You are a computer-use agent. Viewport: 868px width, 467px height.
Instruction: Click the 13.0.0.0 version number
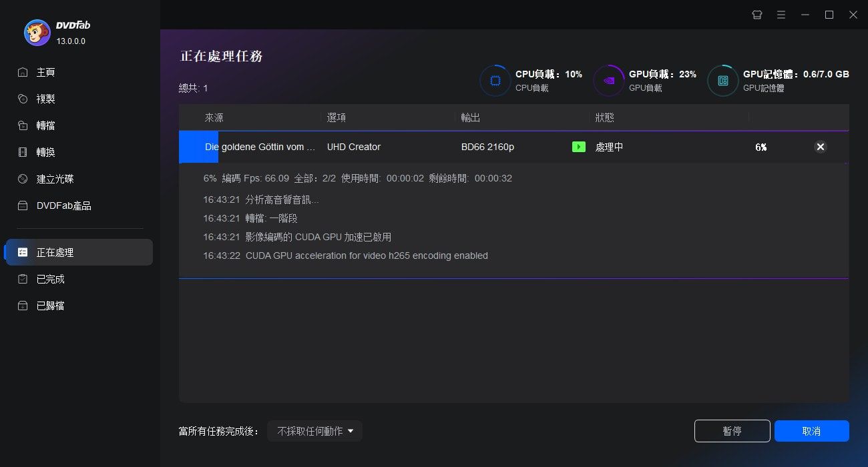[71, 41]
